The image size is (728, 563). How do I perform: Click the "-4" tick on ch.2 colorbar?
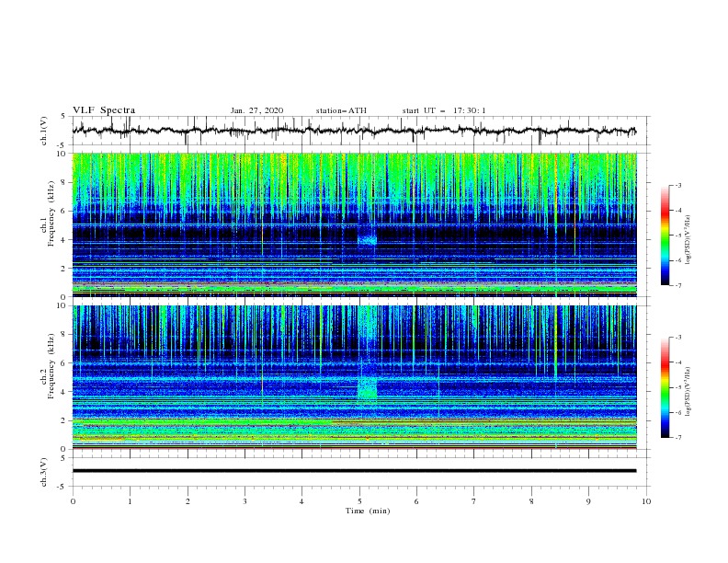pyautogui.click(x=678, y=362)
